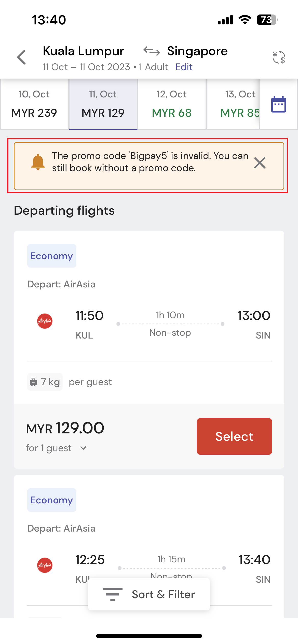The height and width of the screenshot is (644, 298).
Task: Tap the Economy tag on 12:25 flight
Action: coord(52,500)
